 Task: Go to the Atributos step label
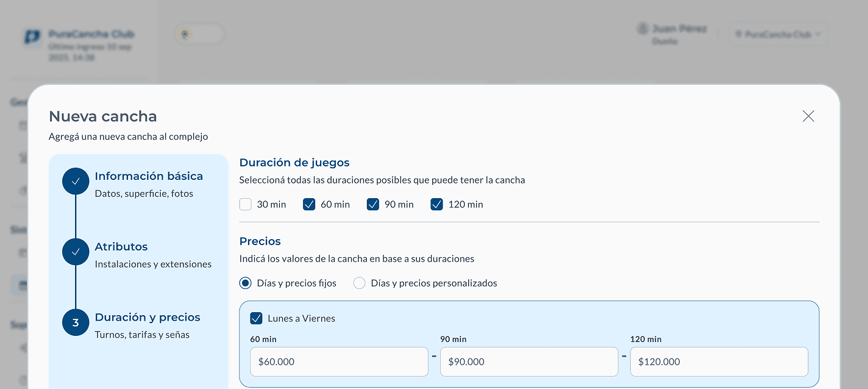tap(121, 247)
